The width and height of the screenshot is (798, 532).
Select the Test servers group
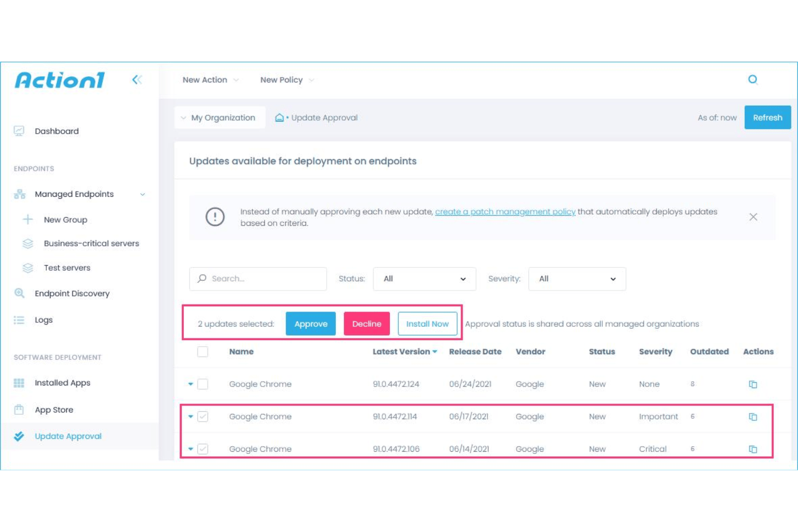(x=67, y=268)
